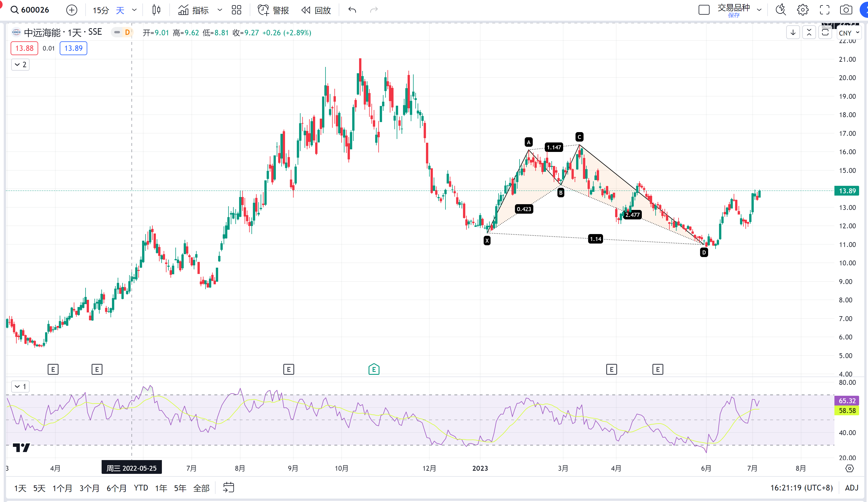Toggle the layout checkbox square at top
Image resolution: width=868 pixels, height=502 pixels.
point(704,10)
